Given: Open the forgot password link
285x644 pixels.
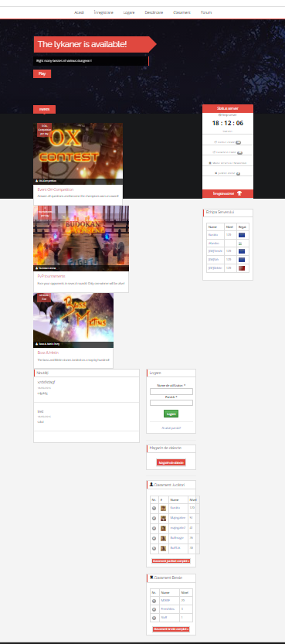Looking at the screenshot, I should (171, 428).
